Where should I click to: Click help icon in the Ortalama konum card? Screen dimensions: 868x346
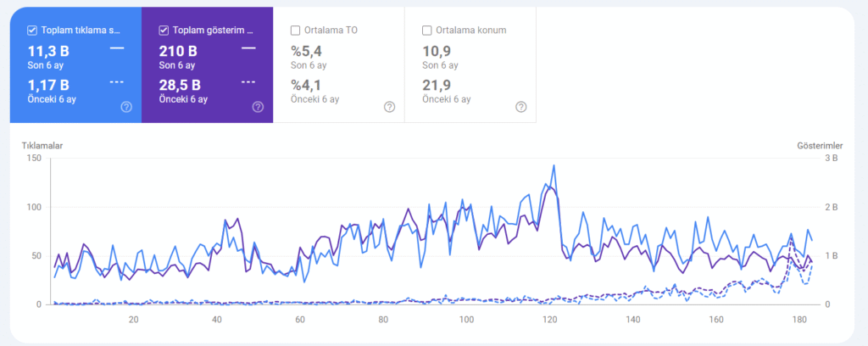point(520,107)
